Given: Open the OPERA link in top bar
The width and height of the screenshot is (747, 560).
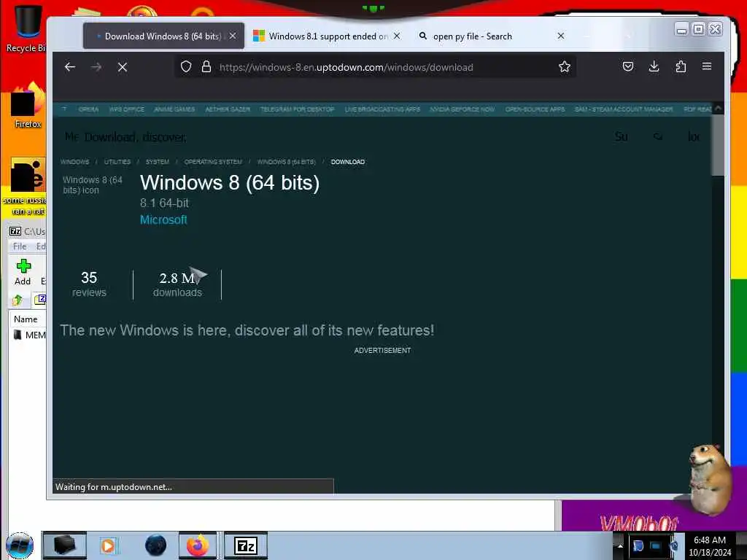Looking at the screenshot, I should pyautogui.click(x=88, y=109).
